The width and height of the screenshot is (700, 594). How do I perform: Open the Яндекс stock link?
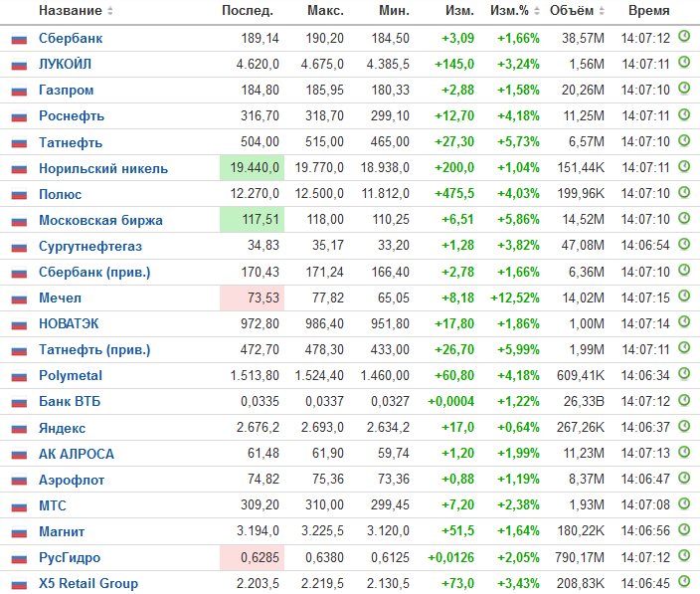coord(62,428)
